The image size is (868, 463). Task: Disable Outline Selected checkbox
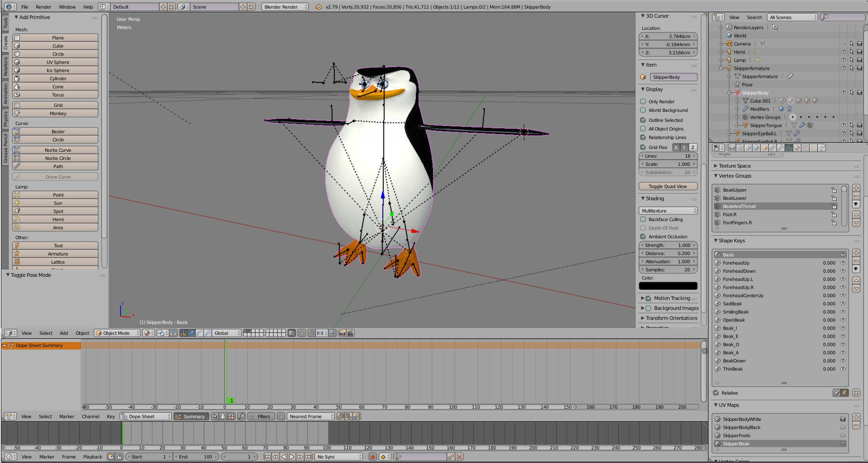click(643, 120)
